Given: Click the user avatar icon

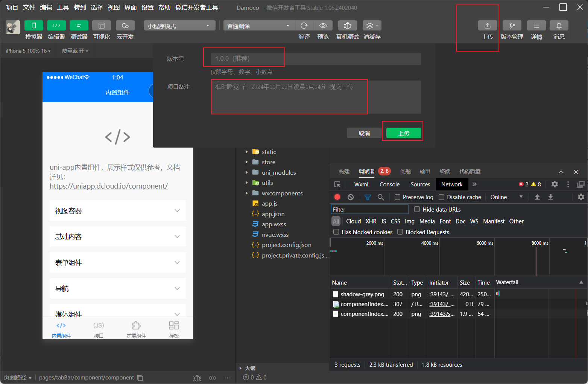Looking at the screenshot, I should coord(13,27).
